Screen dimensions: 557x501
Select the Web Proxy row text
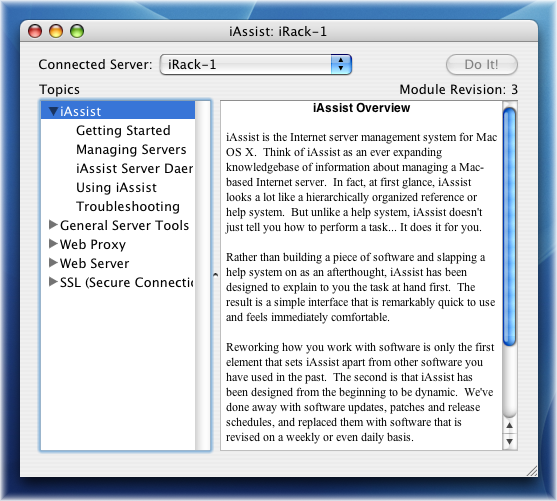(x=93, y=244)
